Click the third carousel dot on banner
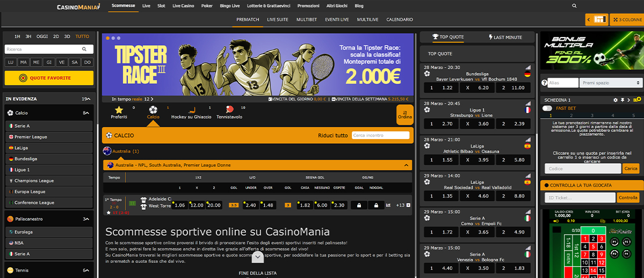 click(x=119, y=38)
